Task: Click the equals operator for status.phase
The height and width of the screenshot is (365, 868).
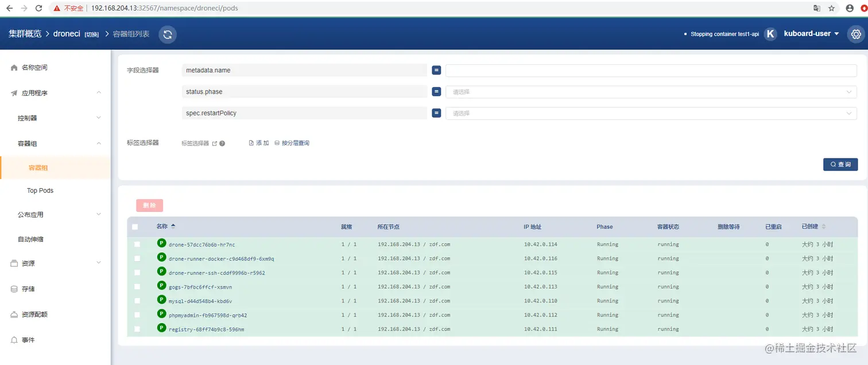Action: coord(436,92)
